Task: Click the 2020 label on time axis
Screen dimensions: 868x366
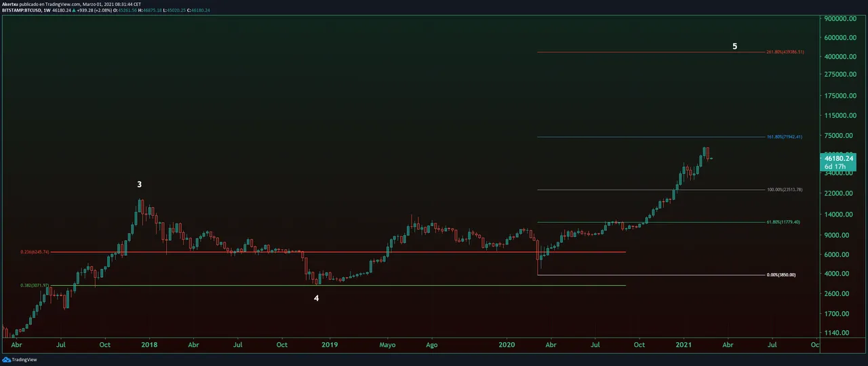Action: tap(507, 345)
